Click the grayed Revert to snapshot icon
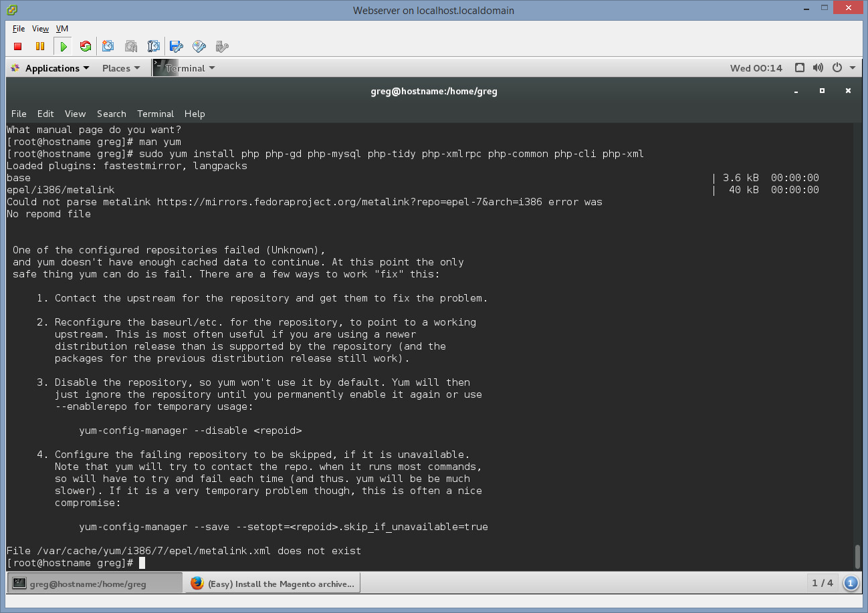This screenshot has height=613, width=868. click(131, 46)
